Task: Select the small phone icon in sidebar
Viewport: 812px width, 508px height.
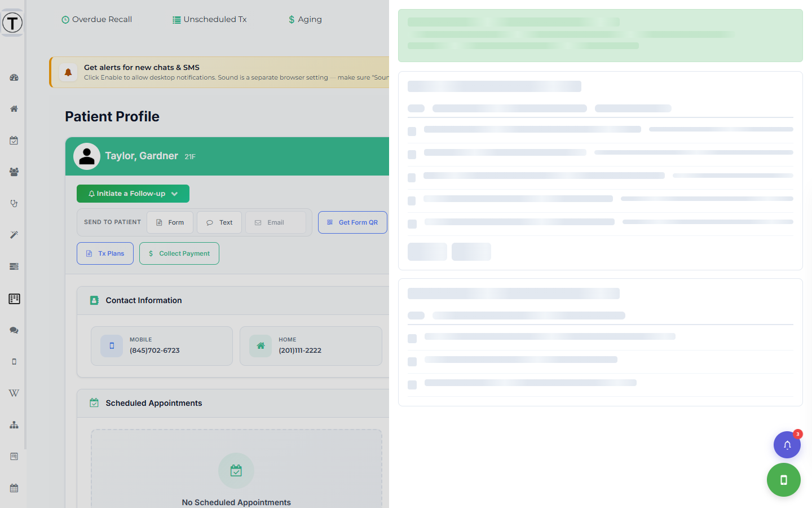Action: [14, 362]
